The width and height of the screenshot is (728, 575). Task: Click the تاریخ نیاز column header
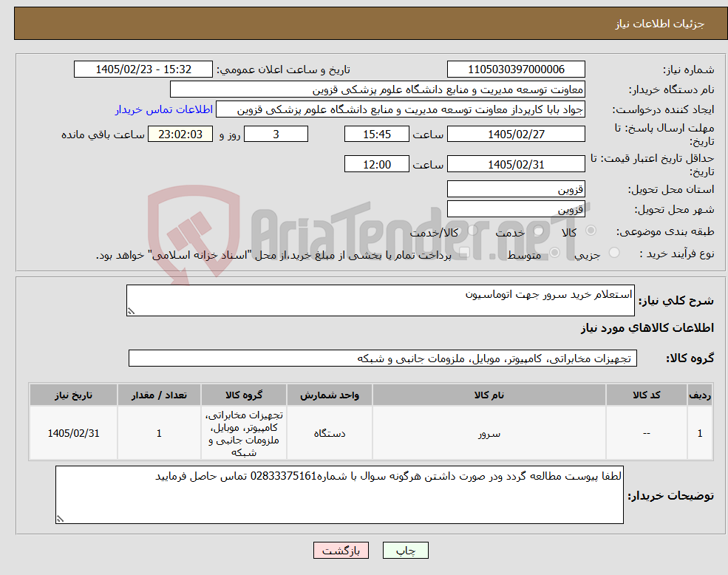73,395
